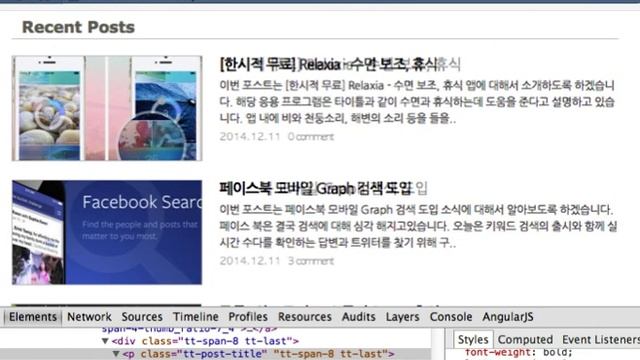This screenshot has height=360, width=640.
Task: Click the Relaxia post excerpt text
Action: [x=417, y=102]
